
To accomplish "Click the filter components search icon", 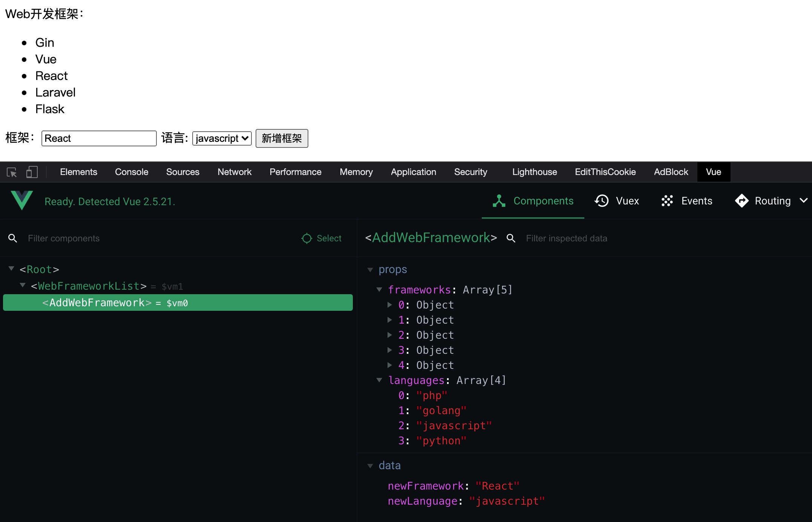I will pyautogui.click(x=13, y=238).
